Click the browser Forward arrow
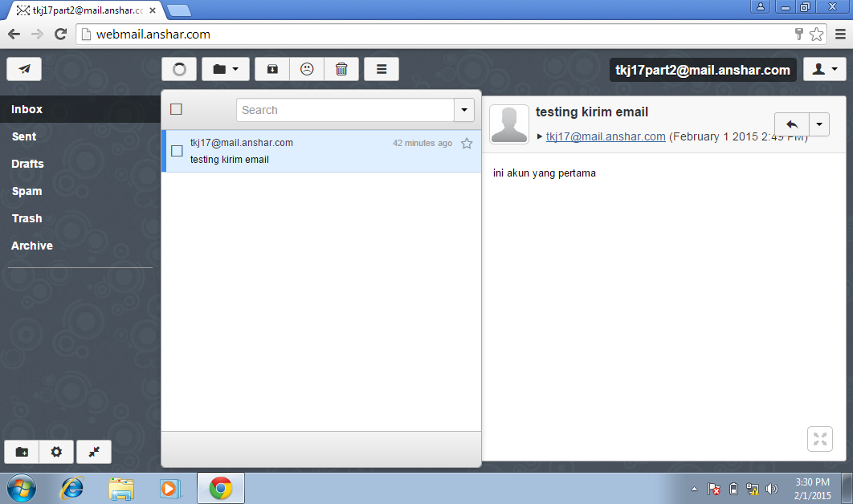The width and height of the screenshot is (853, 504). click(x=37, y=35)
